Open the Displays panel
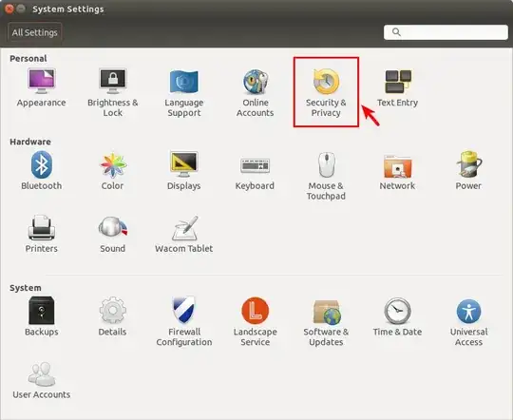Image resolution: width=513 pixels, height=420 pixels. pos(184,170)
